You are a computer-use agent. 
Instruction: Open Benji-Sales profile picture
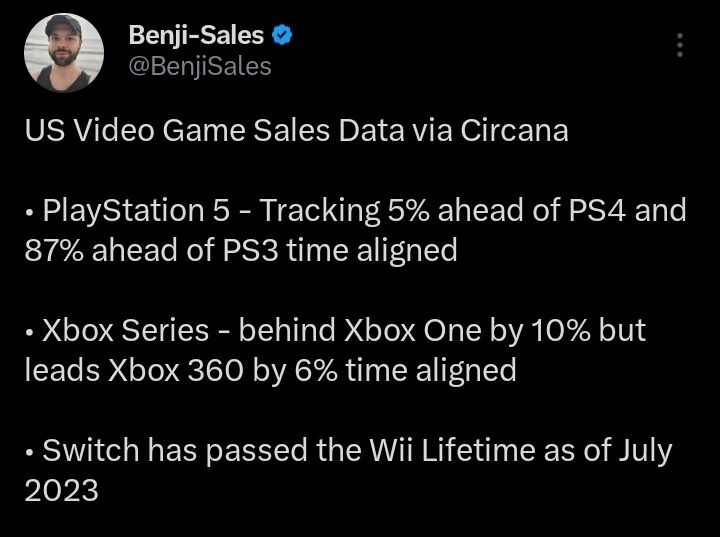pos(64,52)
